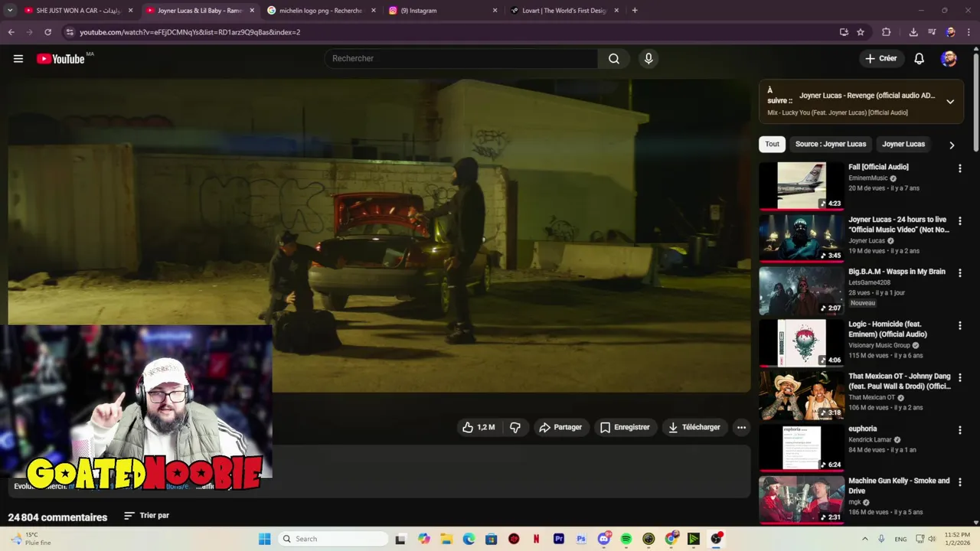Open Joyner Lucas 24 hours to live video

(x=802, y=238)
